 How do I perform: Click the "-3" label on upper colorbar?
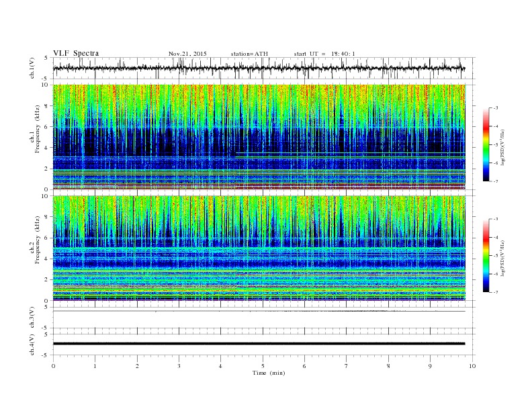click(496, 108)
